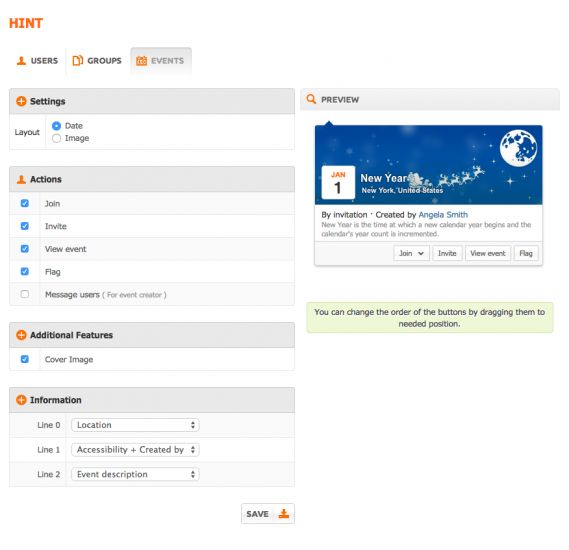Screen dimensions: 569x550
Task: Uncheck the Join action checkbox
Action: point(25,203)
